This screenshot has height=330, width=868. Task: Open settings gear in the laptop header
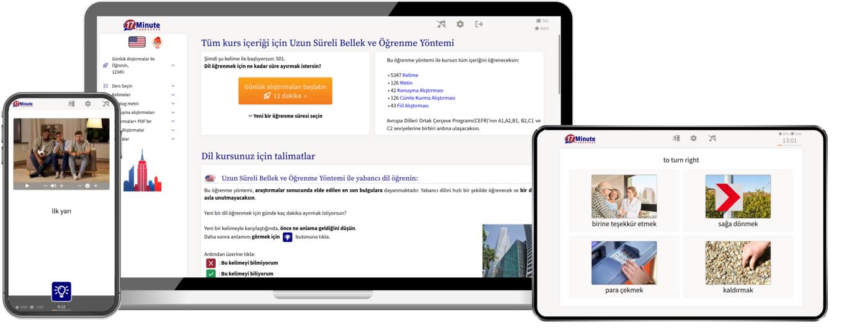(460, 24)
